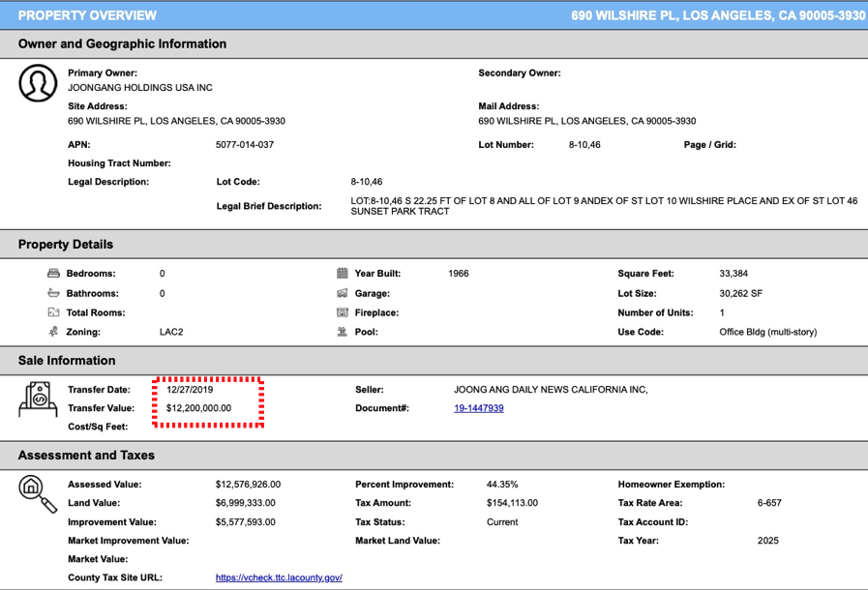Viewport: 868px width, 590px height.
Task: Click the Bathrooms bathtub icon
Action: click(53, 293)
